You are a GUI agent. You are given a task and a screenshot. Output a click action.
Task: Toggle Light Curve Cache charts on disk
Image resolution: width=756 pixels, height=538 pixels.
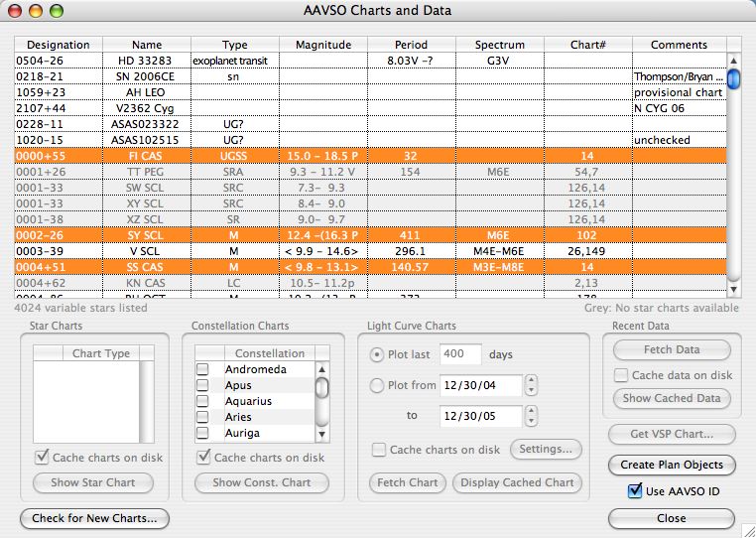pos(379,450)
